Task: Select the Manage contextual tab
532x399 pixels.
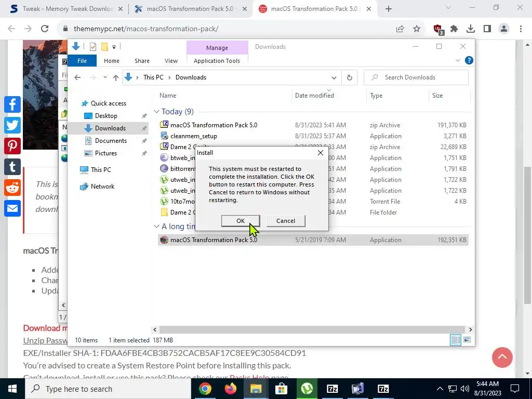Action: click(217, 48)
